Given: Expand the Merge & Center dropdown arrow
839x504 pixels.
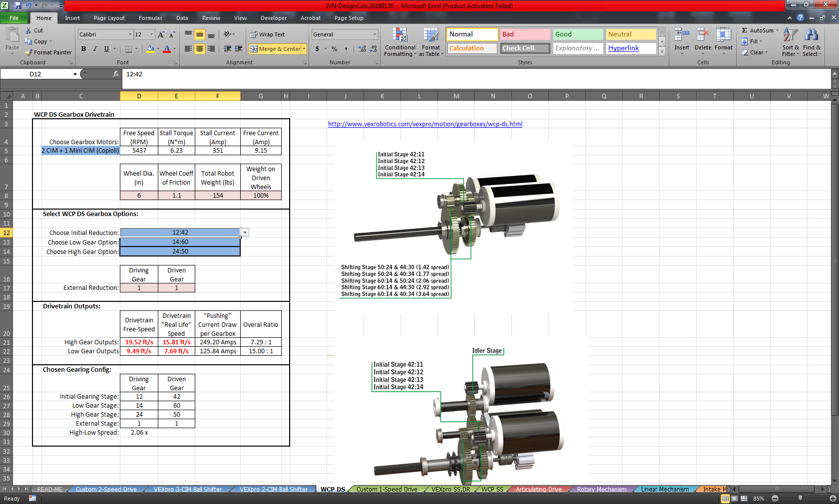Looking at the screenshot, I should click(x=304, y=49).
